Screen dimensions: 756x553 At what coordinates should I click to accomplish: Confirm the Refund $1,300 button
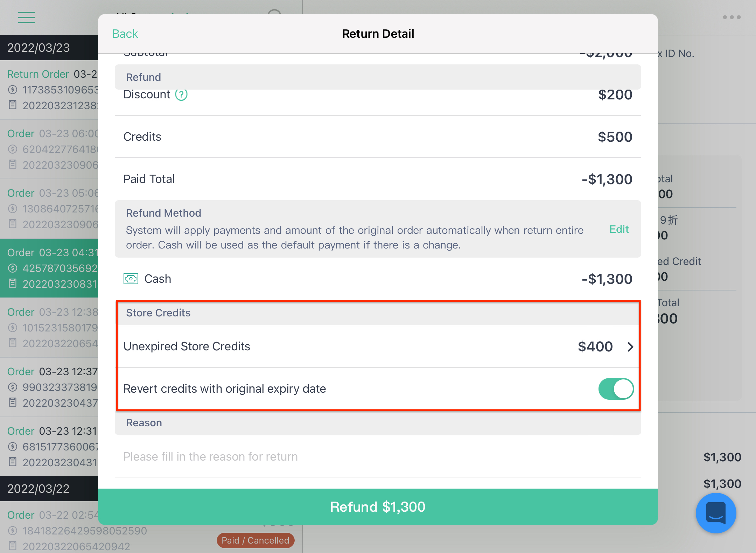[378, 506]
